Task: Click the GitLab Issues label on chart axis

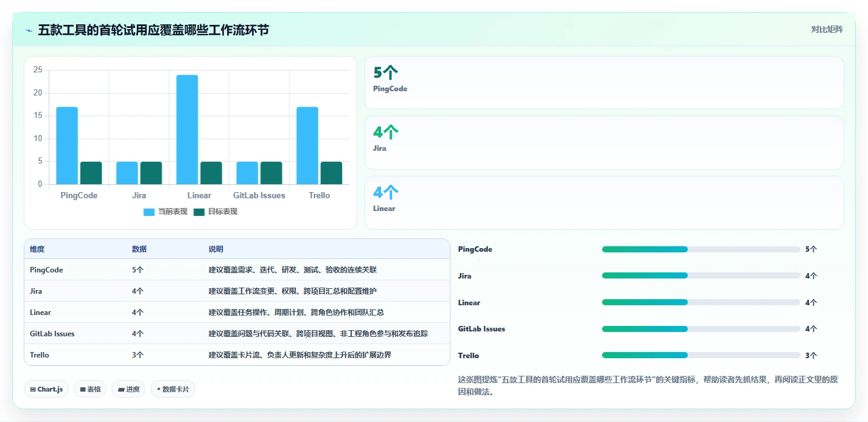Action: coord(259,196)
